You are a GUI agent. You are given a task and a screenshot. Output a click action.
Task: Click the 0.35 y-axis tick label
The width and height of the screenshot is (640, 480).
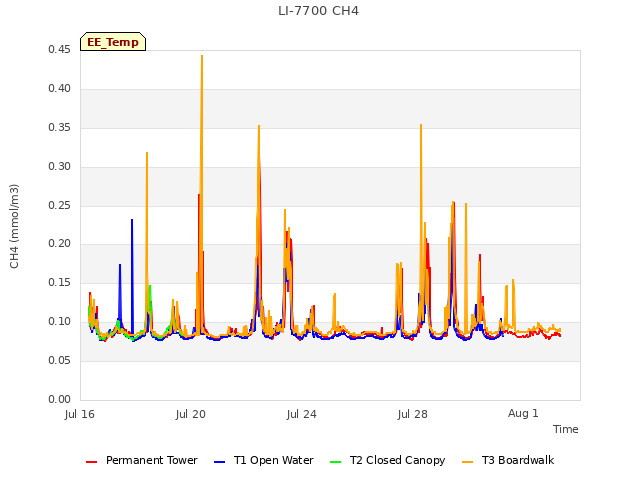click(60, 127)
